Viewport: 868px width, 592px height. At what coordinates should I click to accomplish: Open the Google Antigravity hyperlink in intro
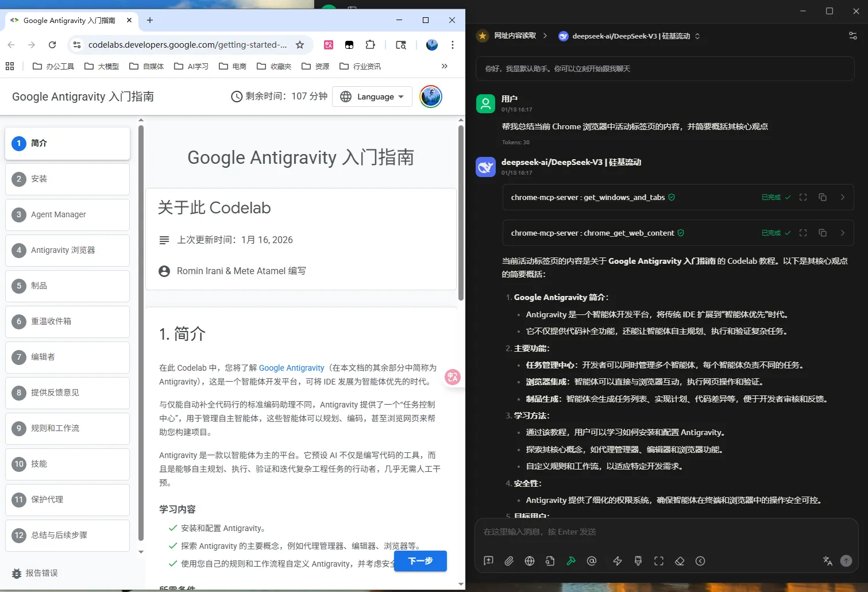292,368
